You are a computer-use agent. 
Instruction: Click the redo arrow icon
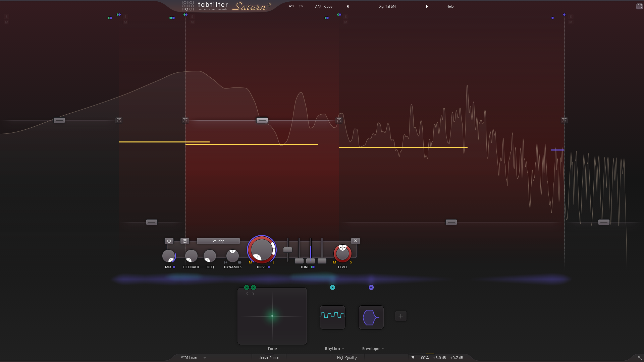pos(300,6)
